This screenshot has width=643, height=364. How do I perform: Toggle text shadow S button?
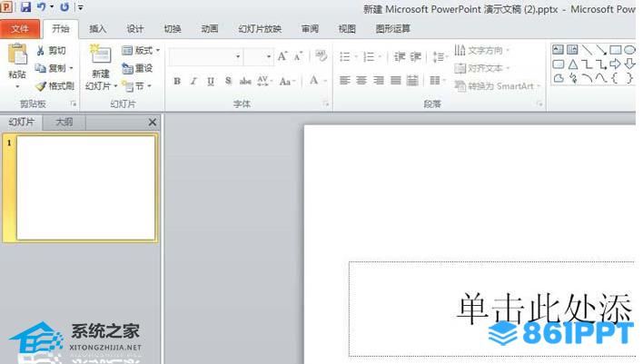coord(228,81)
